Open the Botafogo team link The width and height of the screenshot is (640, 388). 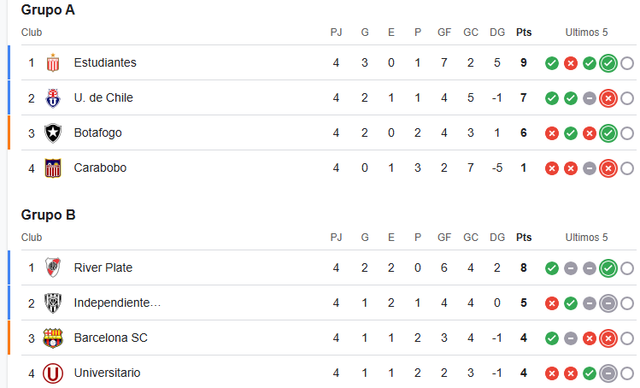coord(98,133)
